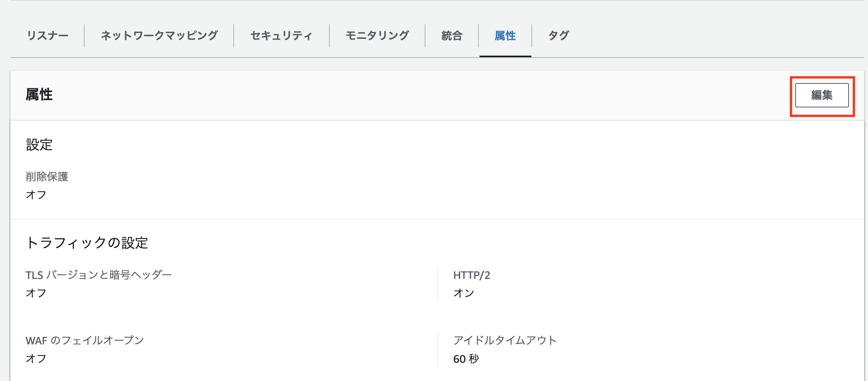Viewport: 868px width, 381px height.
Task: Click the トラフィックの設定 heading
Action: tap(87, 243)
